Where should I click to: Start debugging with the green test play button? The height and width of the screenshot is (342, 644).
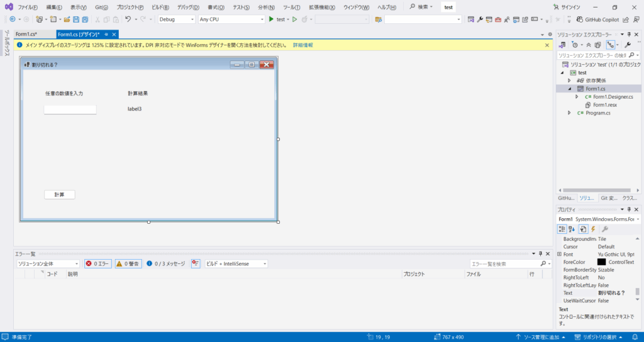click(271, 19)
